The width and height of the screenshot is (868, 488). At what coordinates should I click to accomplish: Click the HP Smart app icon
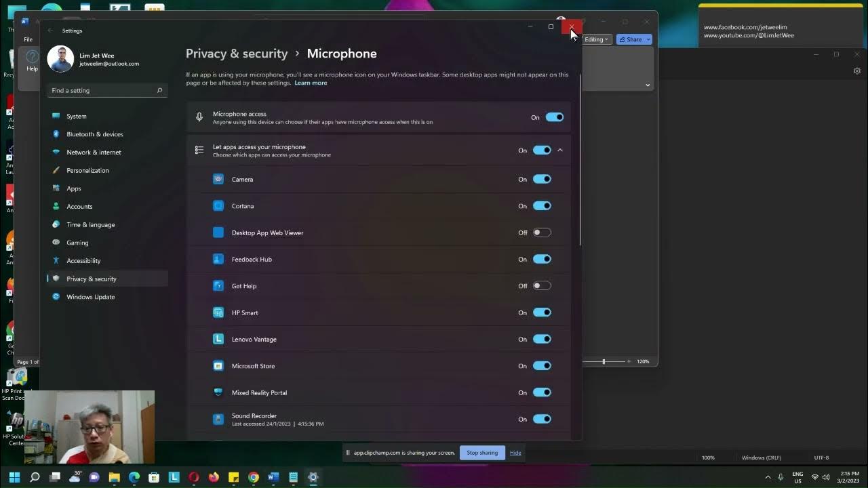coord(218,312)
